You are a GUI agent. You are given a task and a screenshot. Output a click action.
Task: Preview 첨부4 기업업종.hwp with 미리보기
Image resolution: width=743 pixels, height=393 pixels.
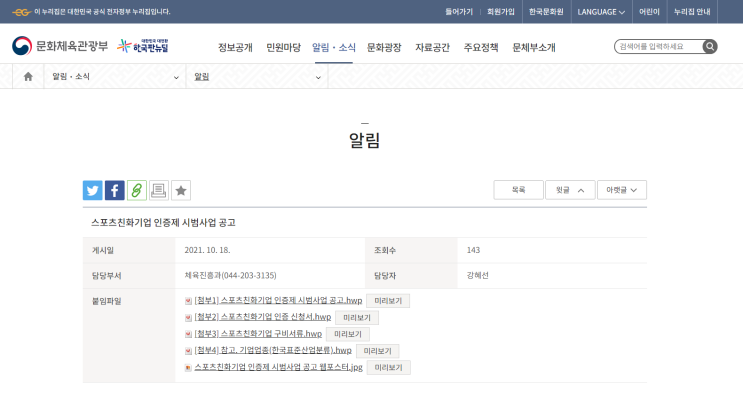[378, 351]
